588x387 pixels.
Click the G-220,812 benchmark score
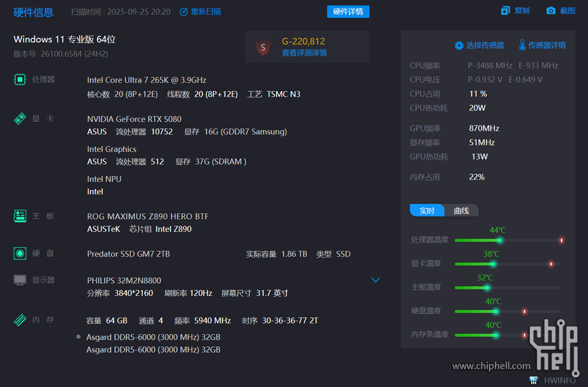tap(304, 41)
